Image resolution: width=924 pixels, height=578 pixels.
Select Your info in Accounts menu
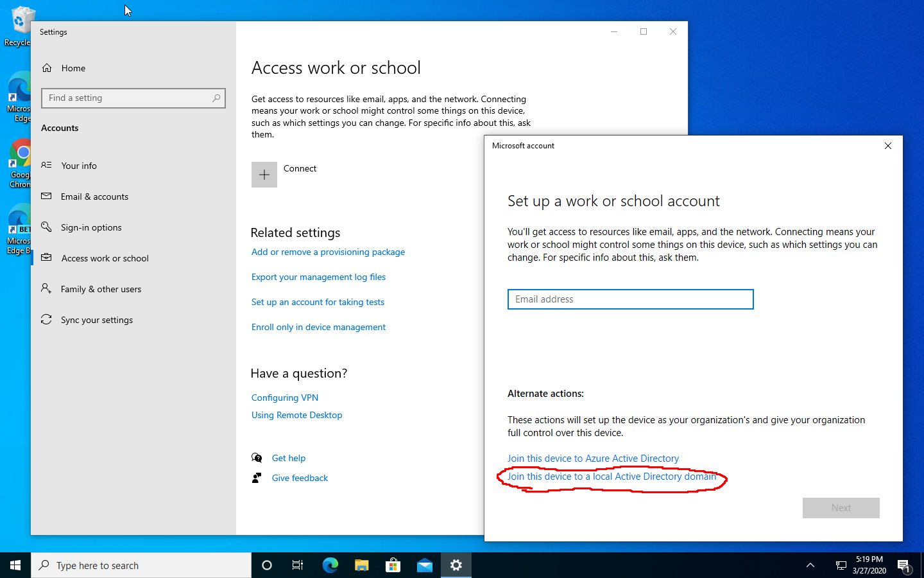tap(79, 166)
